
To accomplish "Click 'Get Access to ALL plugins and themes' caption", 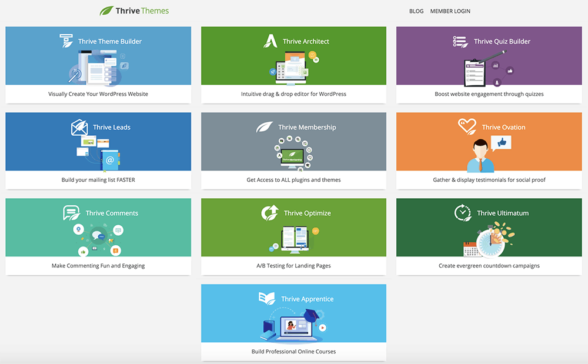I will pyautogui.click(x=293, y=180).
